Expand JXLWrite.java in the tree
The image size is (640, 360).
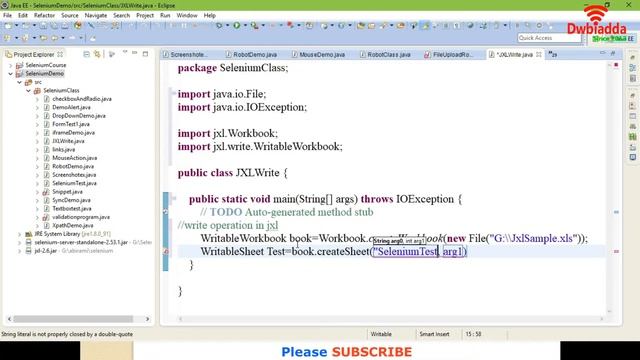(x=37, y=141)
